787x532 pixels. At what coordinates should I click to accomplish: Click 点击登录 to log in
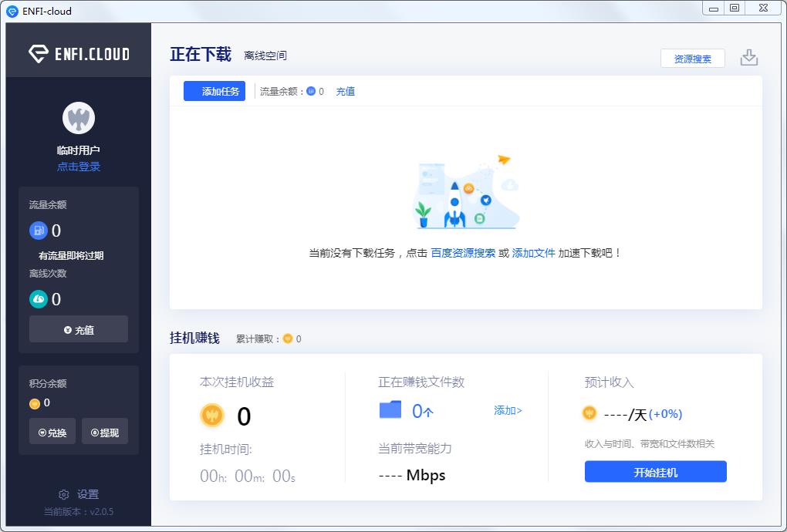[78, 167]
